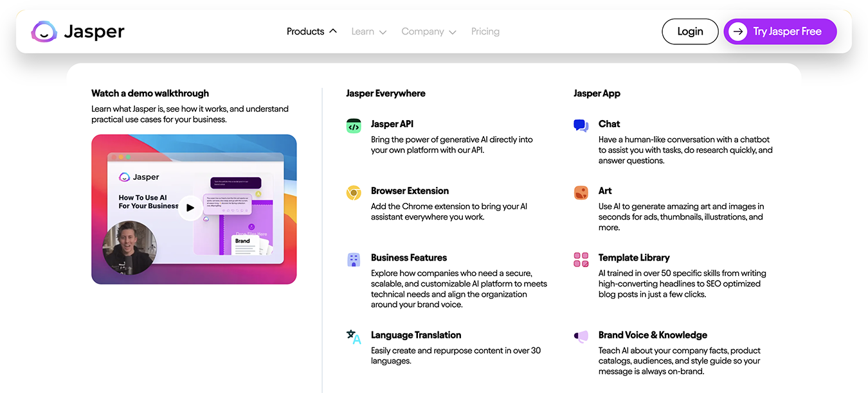
Task: Open the Brand Voice & Knowledge link
Action: [x=652, y=335]
